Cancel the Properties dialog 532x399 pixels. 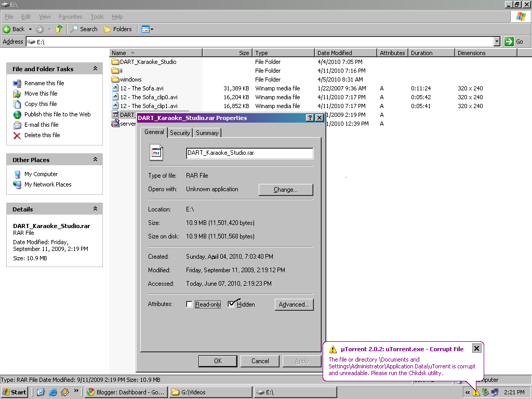point(260,361)
